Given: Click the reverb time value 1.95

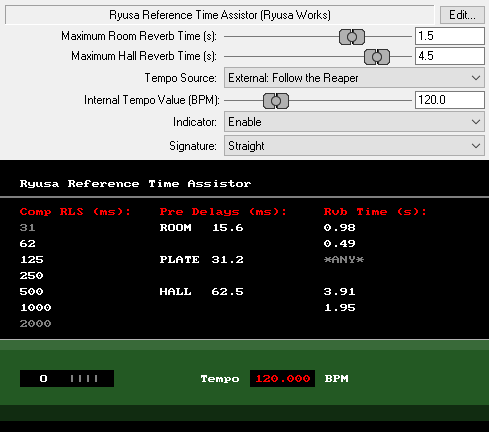Looking at the screenshot, I should coord(340,308).
